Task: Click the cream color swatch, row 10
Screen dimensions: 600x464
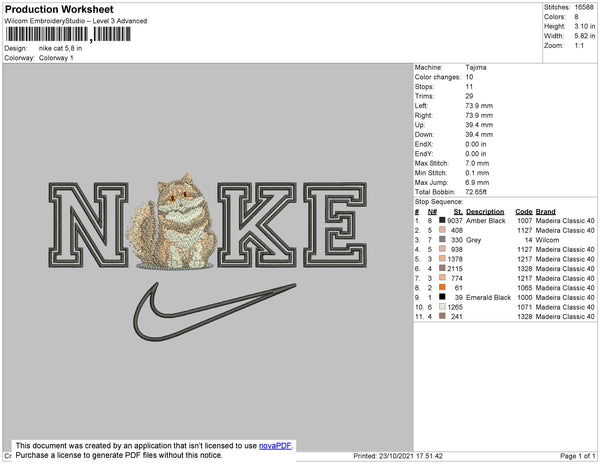Action: (442, 306)
